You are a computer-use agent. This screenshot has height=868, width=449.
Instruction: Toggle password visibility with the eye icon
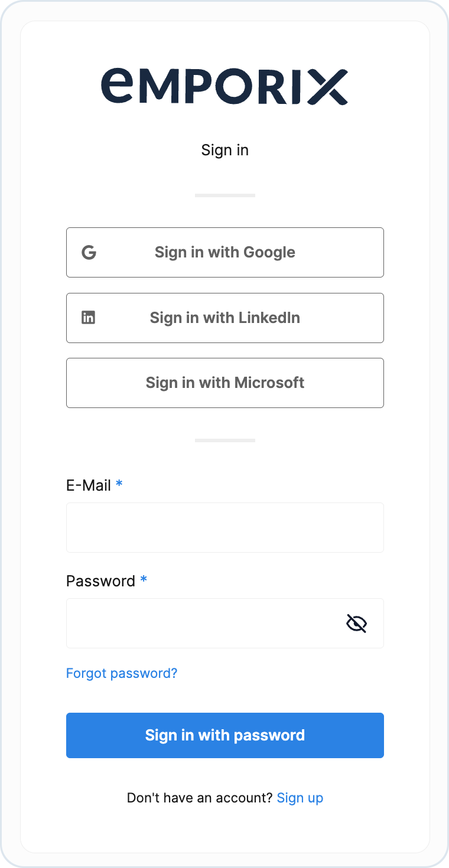click(x=356, y=624)
